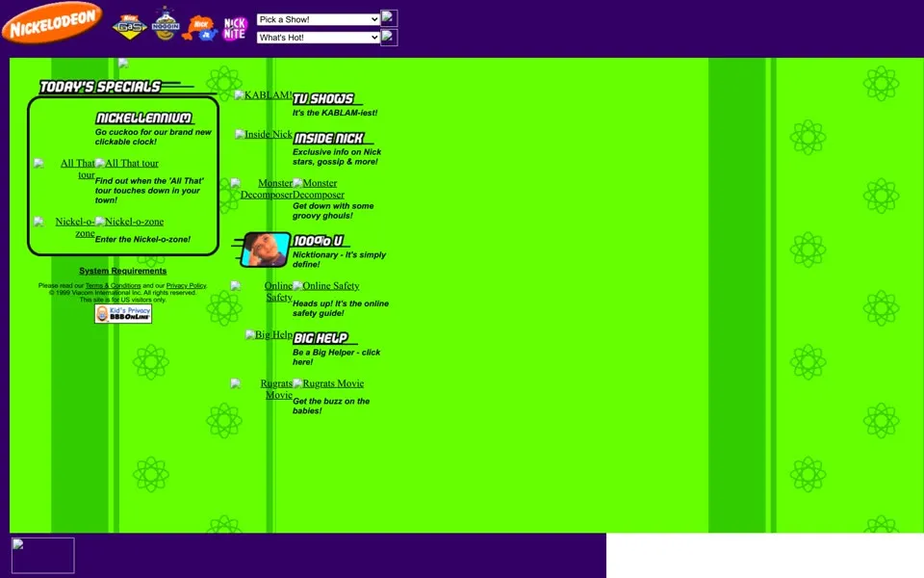Open the Nick GaS network icon
The height and width of the screenshot is (578, 924).
(130, 27)
